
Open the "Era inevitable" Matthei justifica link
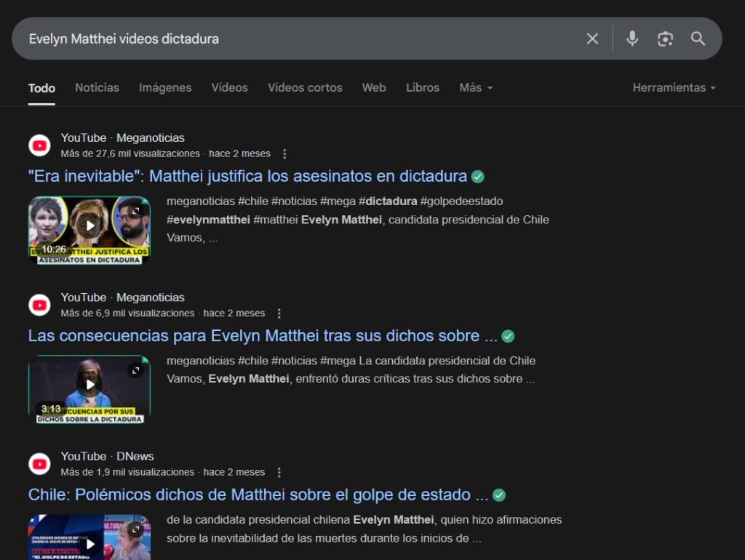pos(247,176)
